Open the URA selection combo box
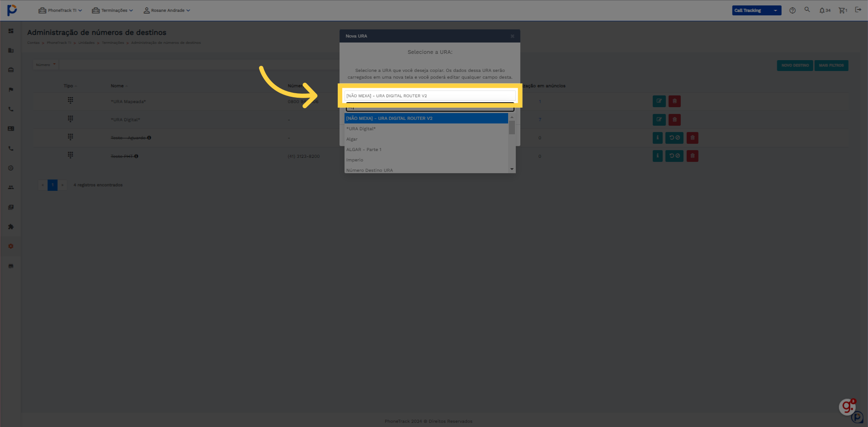868x427 pixels. 430,96
